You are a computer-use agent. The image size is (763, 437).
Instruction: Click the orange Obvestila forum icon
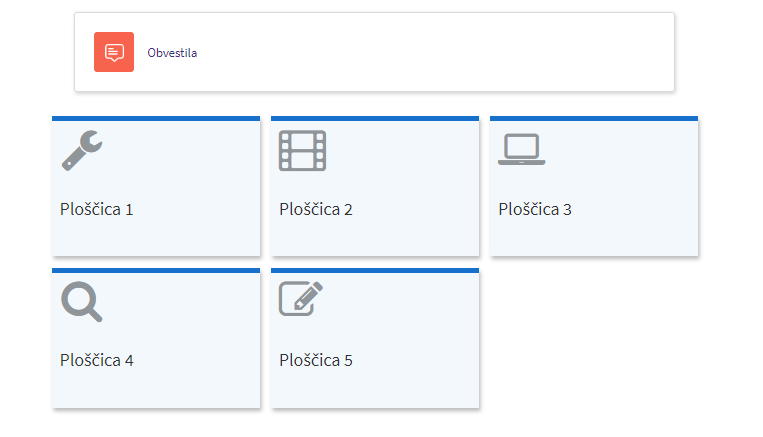(x=114, y=52)
